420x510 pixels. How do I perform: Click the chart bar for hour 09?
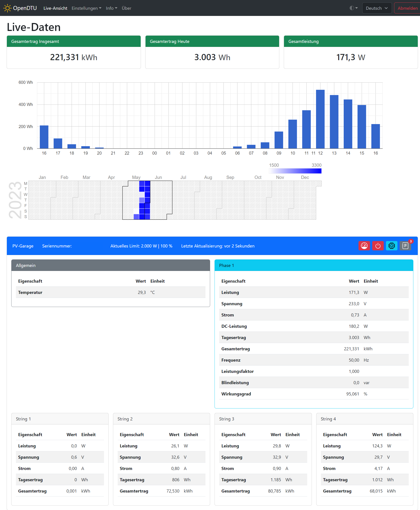click(x=279, y=140)
